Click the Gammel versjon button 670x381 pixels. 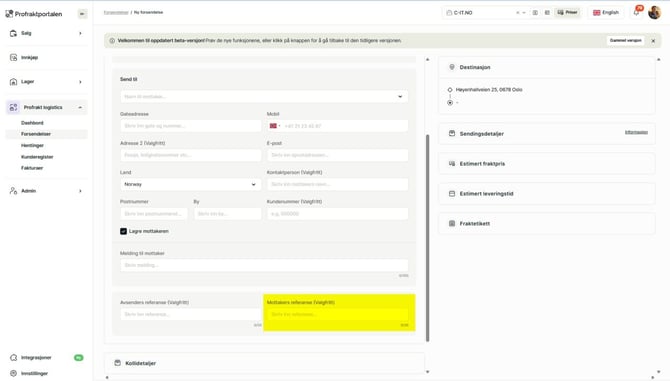click(626, 41)
